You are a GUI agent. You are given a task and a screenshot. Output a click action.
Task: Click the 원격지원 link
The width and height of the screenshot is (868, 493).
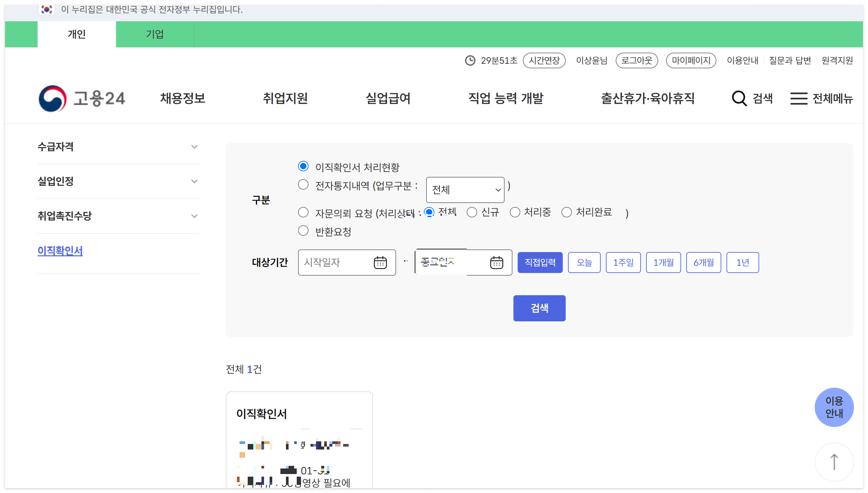[x=837, y=60]
